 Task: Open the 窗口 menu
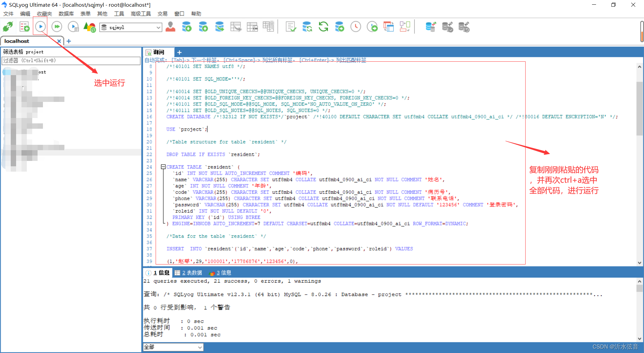(x=179, y=14)
